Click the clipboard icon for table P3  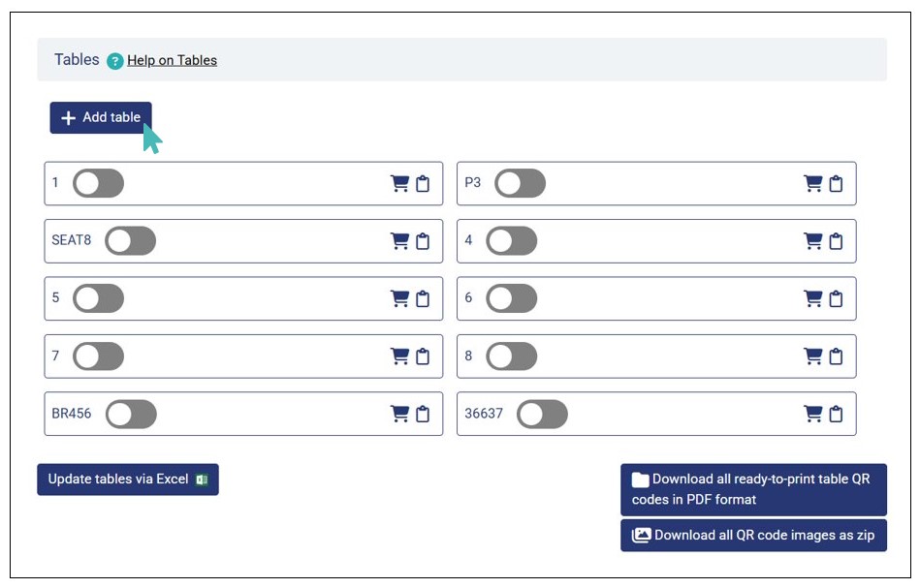(836, 184)
